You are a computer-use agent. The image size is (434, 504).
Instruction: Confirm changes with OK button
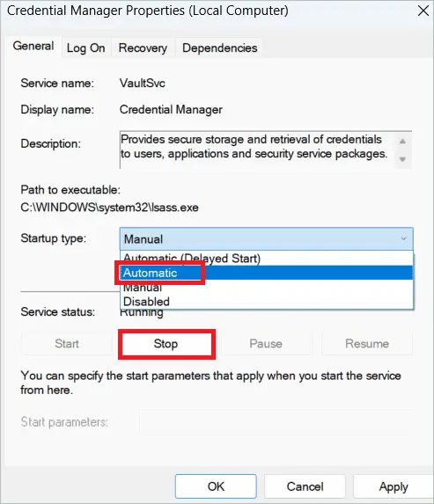click(216, 486)
